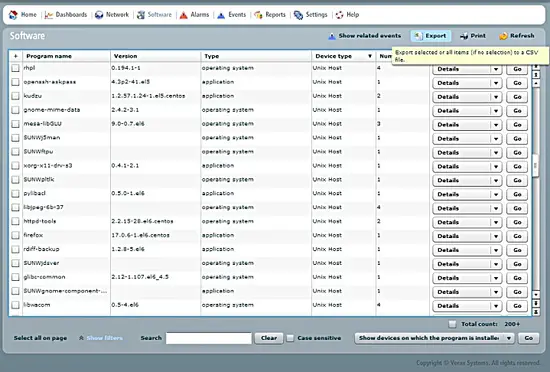
Task: Click inside the Search input field
Action: 209,338
